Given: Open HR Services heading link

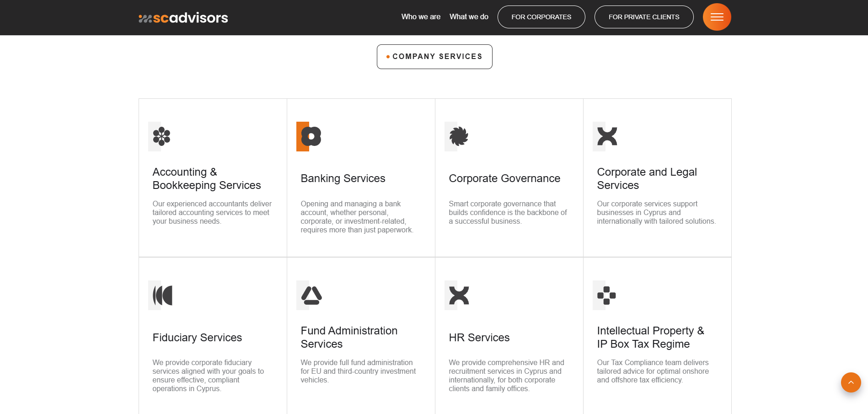Looking at the screenshot, I should pyautogui.click(x=479, y=338).
